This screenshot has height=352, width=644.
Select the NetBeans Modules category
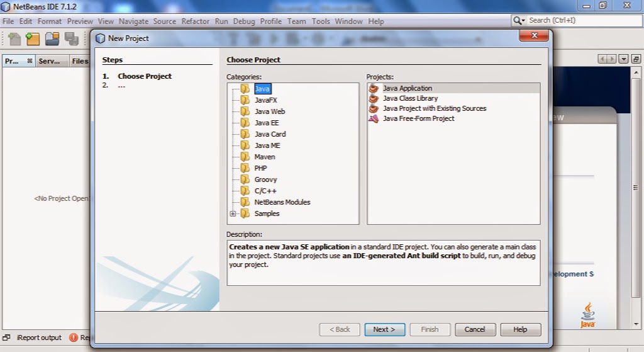[x=282, y=202]
